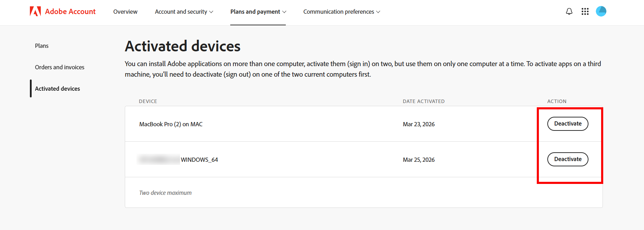Click the Date Activated column header
644x230 pixels.
tap(424, 101)
